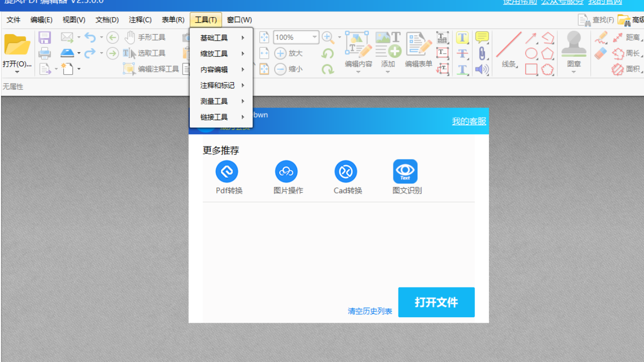Select the text highlight tool
Screen dimensions: 644x362
click(462, 37)
